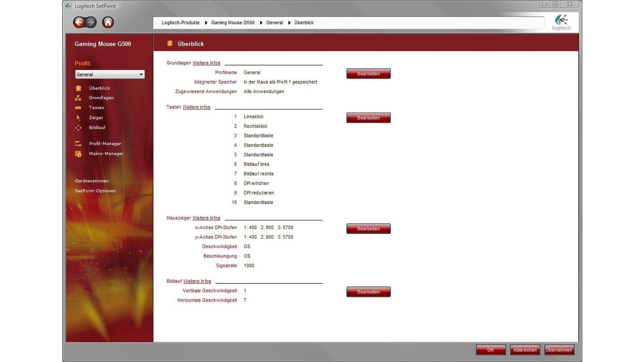Open Geräteoptionen
This screenshot has height=362, width=644.
[x=92, y=181]
